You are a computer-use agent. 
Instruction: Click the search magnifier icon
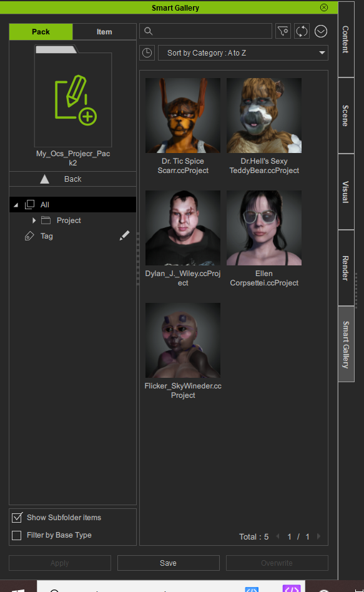149,31
